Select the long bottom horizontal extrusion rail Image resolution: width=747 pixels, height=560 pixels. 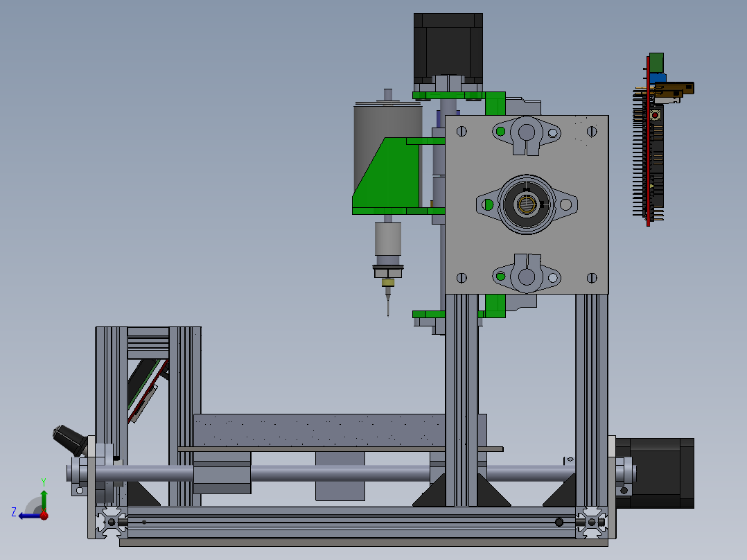click(x=351, y=523)
